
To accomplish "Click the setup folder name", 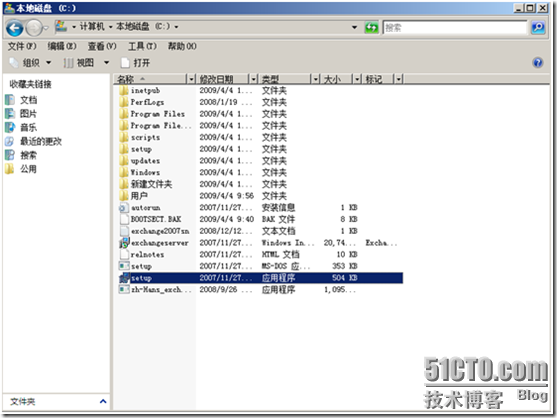I will tap(141, 149).
